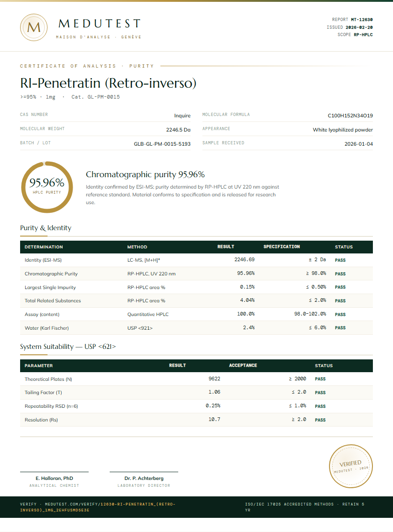Click the LC-MS, [M+H]+ method cell

(x=143, y=260)
